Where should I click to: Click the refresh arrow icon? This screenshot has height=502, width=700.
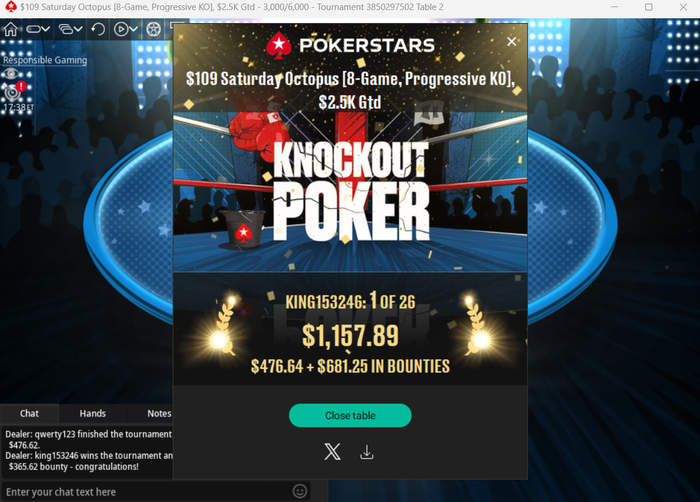(x=98, y=29)
